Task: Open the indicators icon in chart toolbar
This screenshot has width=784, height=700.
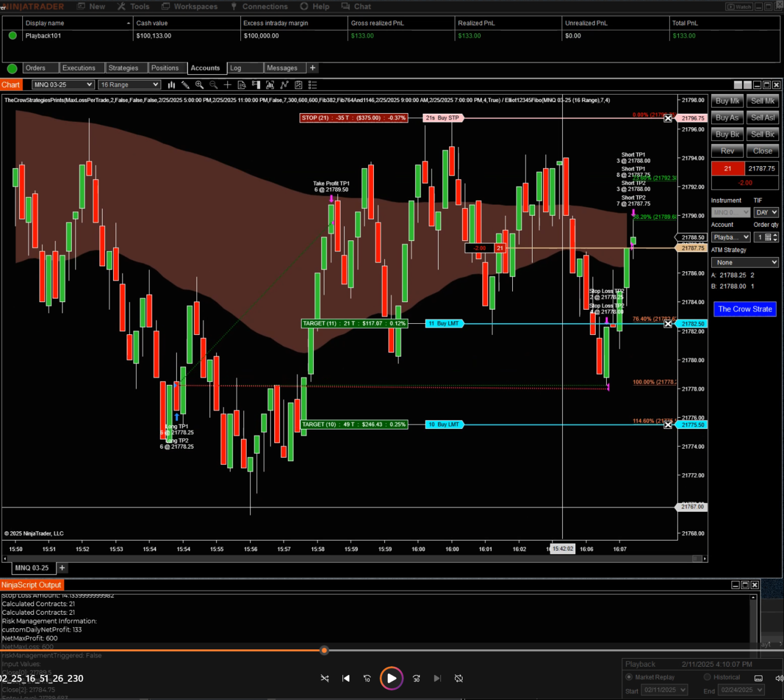Action: 284,85
